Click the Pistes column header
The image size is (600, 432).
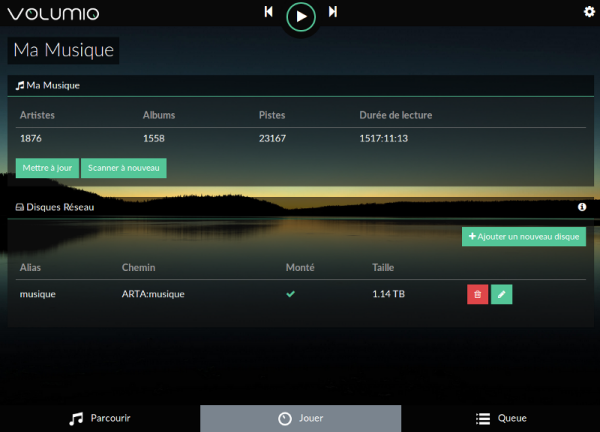click(272, 115)
